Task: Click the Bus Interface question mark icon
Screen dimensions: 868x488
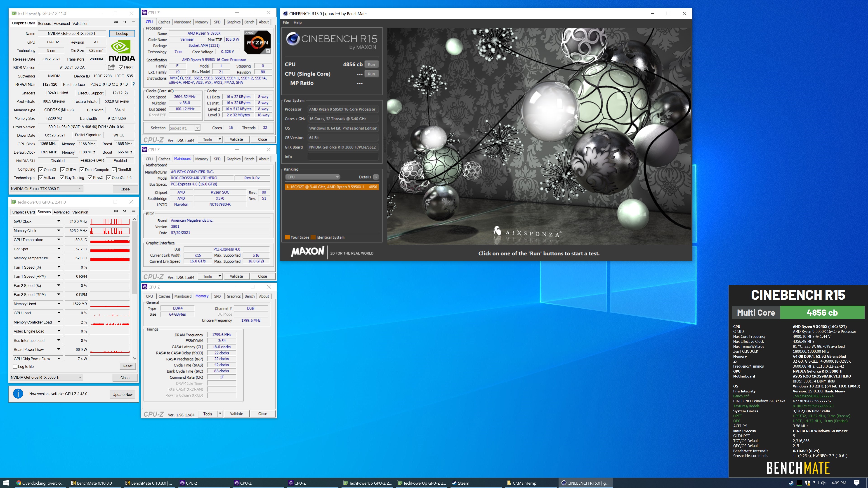Action: (x=133, y=84)
